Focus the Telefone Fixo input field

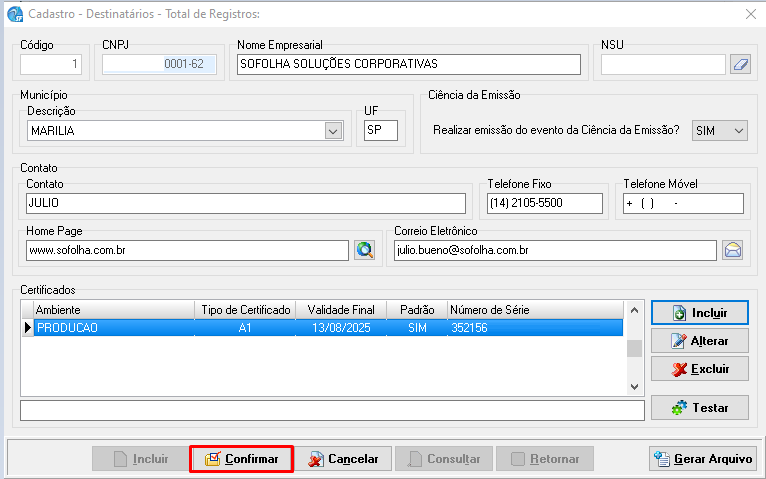point(545,204)
